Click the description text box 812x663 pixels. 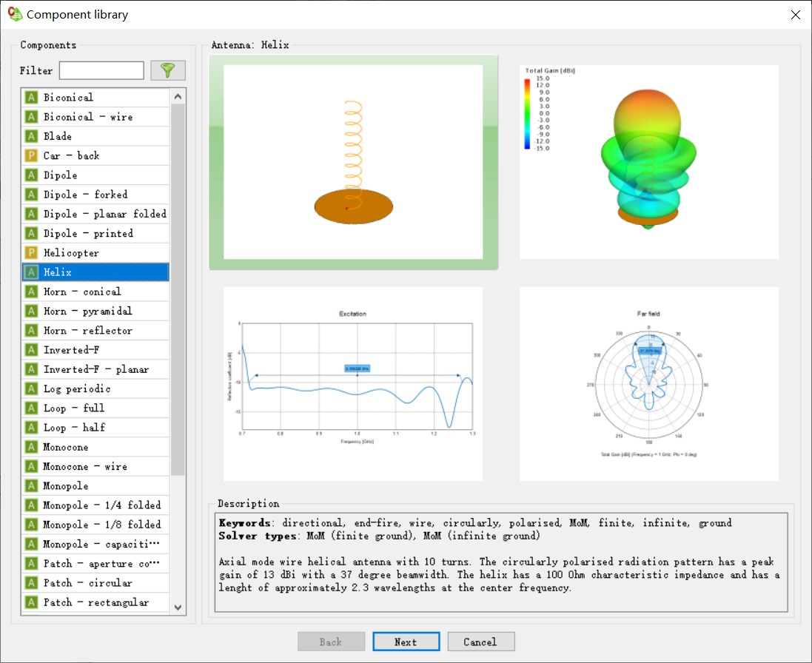501,562
